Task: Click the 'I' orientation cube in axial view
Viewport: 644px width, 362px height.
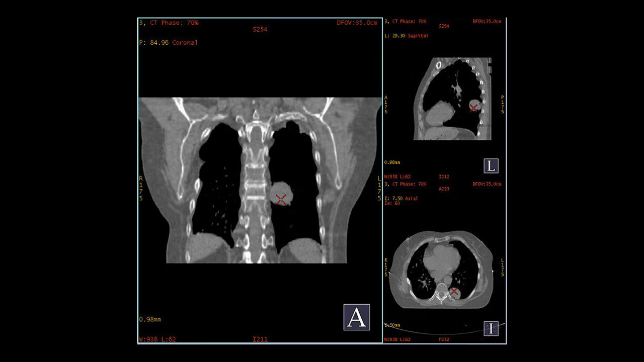Action: (491, 328)
